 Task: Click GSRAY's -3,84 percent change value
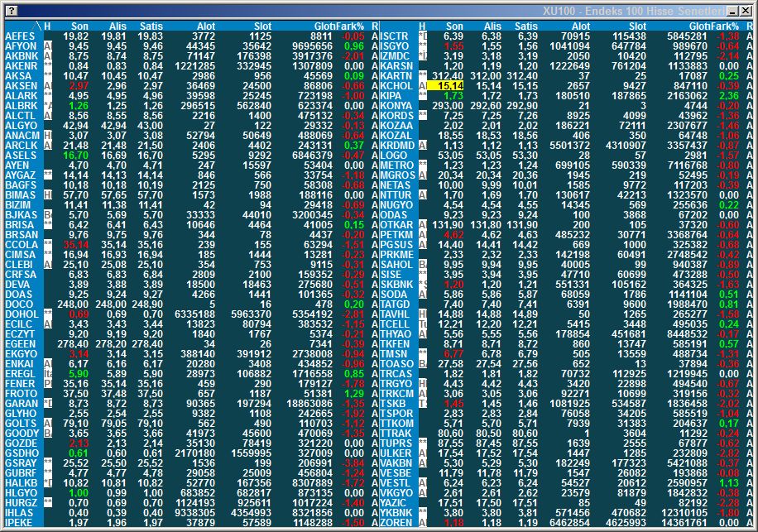[353, 463]
